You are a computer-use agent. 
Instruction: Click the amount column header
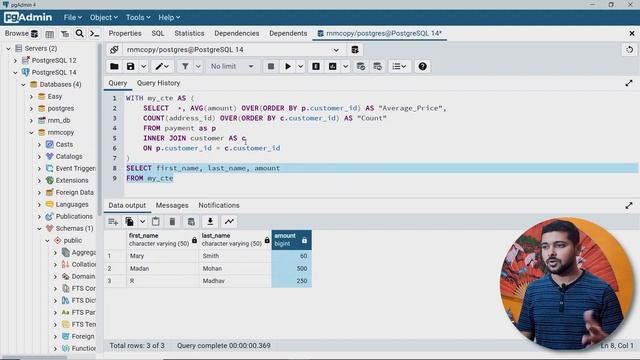coord(291,240)
